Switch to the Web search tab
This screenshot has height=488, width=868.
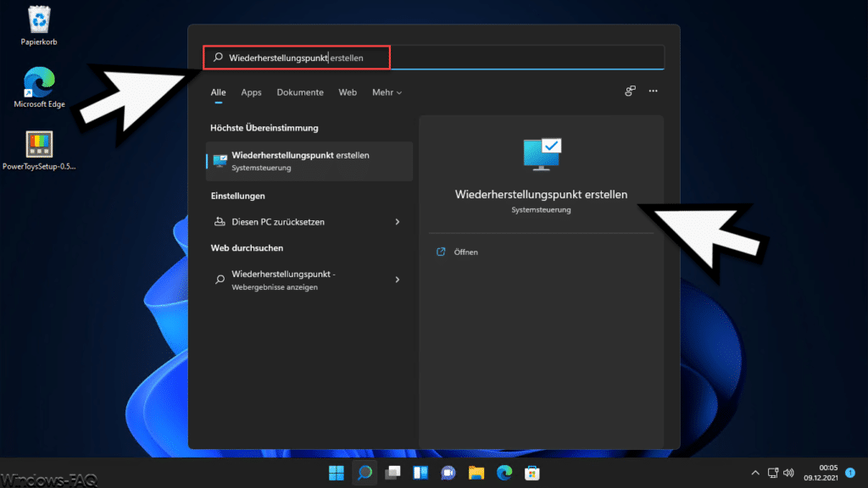[348, 92]
